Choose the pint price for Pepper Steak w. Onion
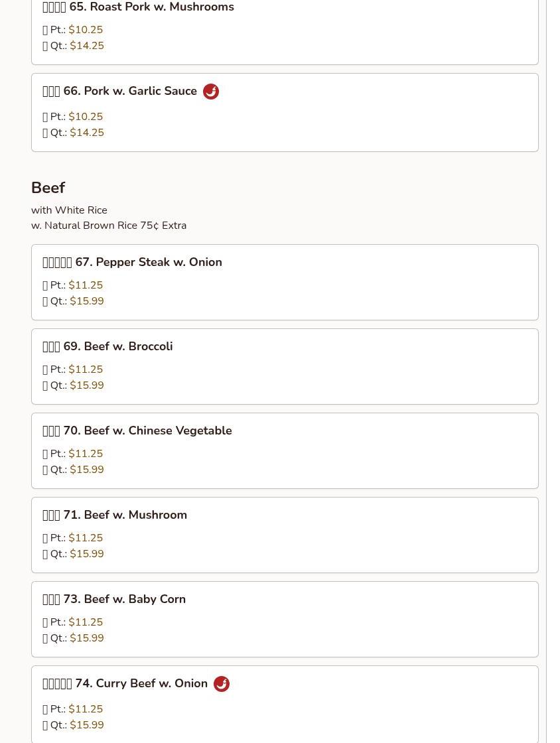This screenshot has height=743, width=560. tap(86, 285)
